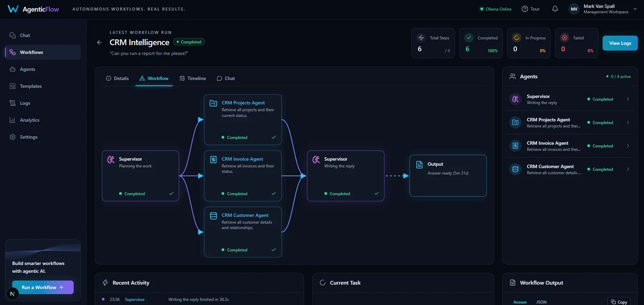
Task: Click the Total Steps card icon
Action: click(421, 38)
